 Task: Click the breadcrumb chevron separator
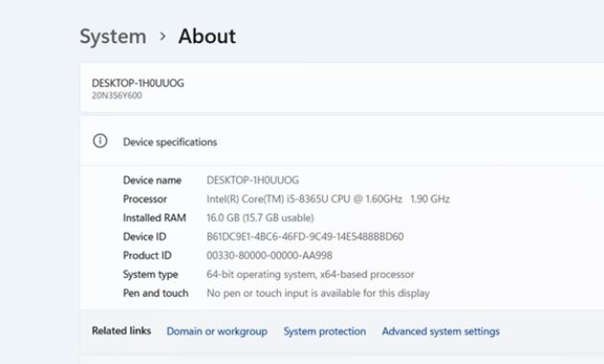pos(163,36)
